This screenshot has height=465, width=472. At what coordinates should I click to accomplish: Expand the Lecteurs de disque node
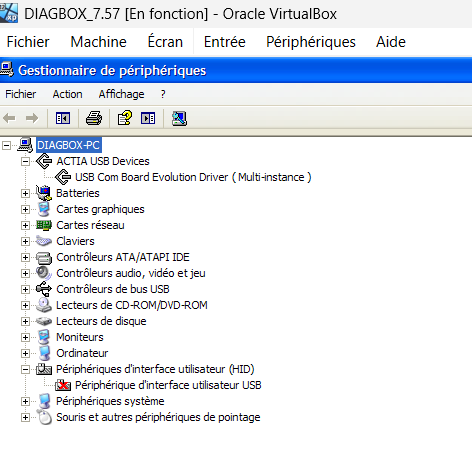click(25, 321)
